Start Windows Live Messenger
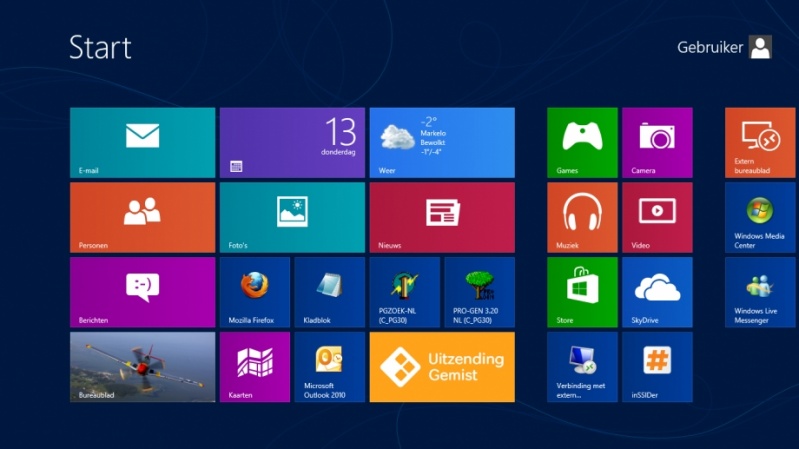The height and width of the screenshot is (449, 799). (x=760, y=292)
